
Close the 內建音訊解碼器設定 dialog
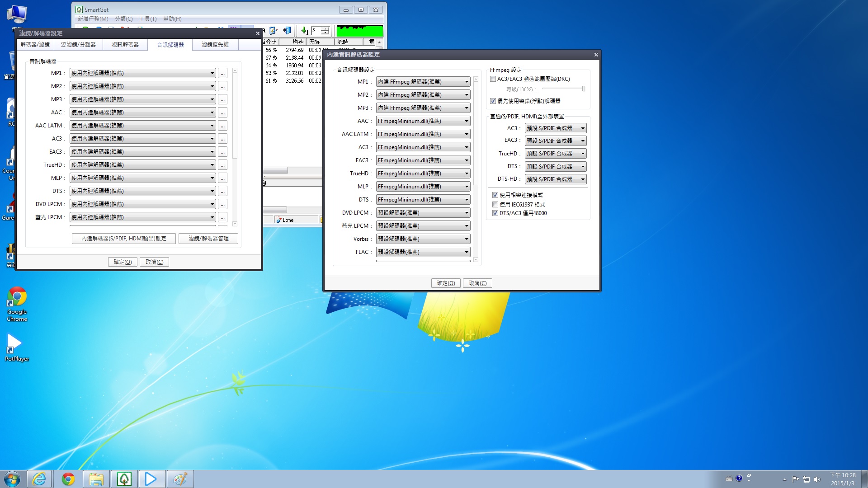pyautogui.click(x=596, y=55)
